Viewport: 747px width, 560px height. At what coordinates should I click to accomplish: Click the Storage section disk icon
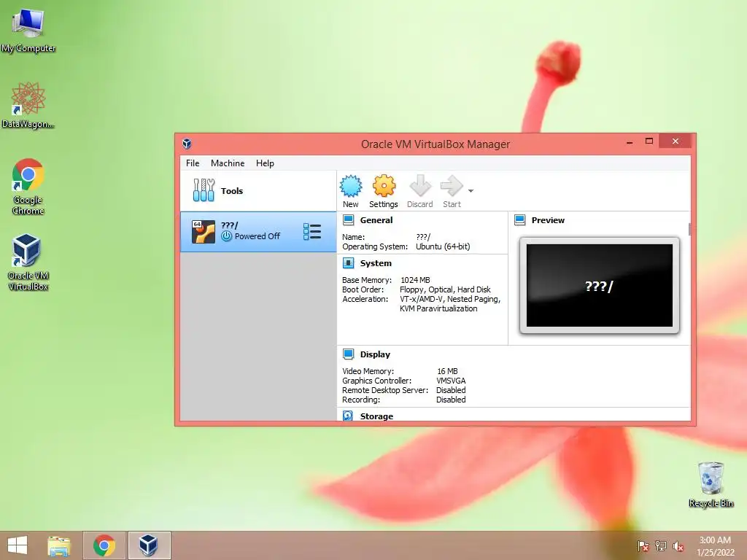(348, 416)
